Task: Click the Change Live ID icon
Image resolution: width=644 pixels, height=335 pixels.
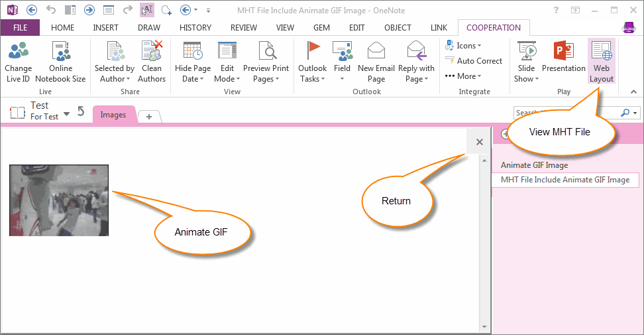Action: click(18, 52)
